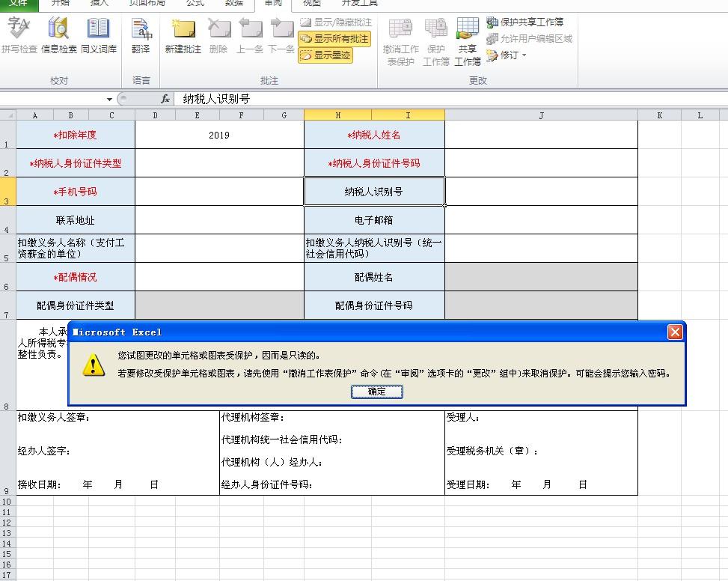The width and height of the screenshot is (728, 581).
Task: Click the *配偶情况 label cell
Action: pos(76,277)
